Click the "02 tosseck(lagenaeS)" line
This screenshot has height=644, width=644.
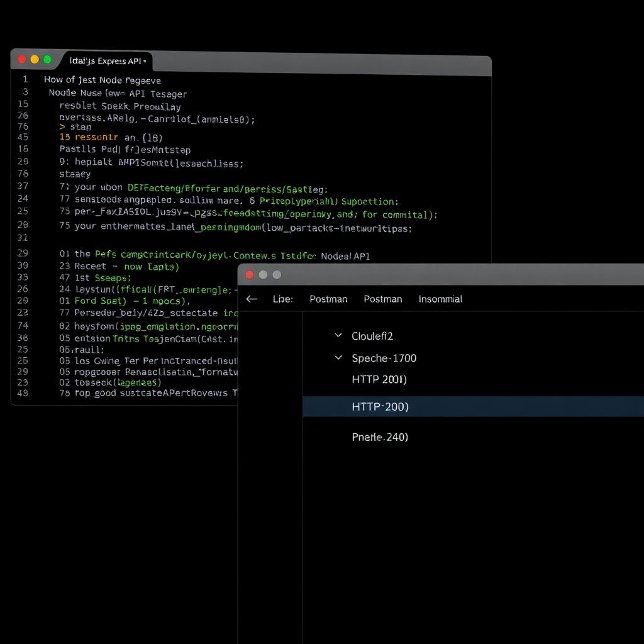click(x=110, y=382)
